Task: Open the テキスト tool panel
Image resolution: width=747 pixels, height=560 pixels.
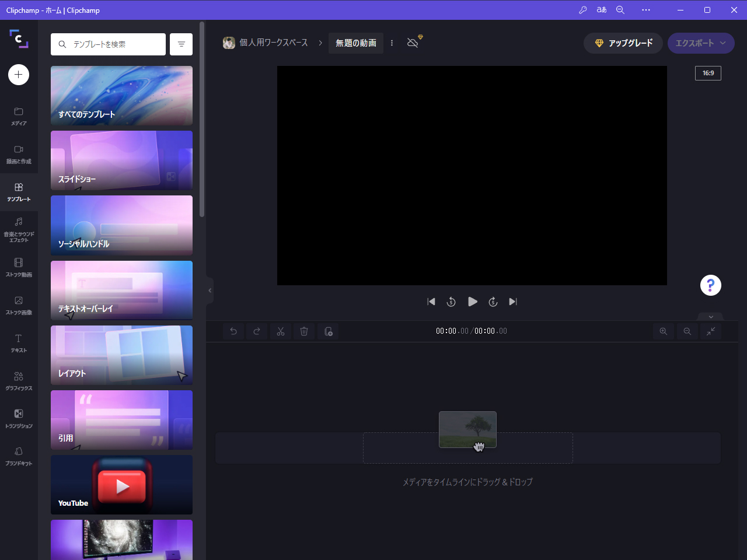Action: pos(18,343)
